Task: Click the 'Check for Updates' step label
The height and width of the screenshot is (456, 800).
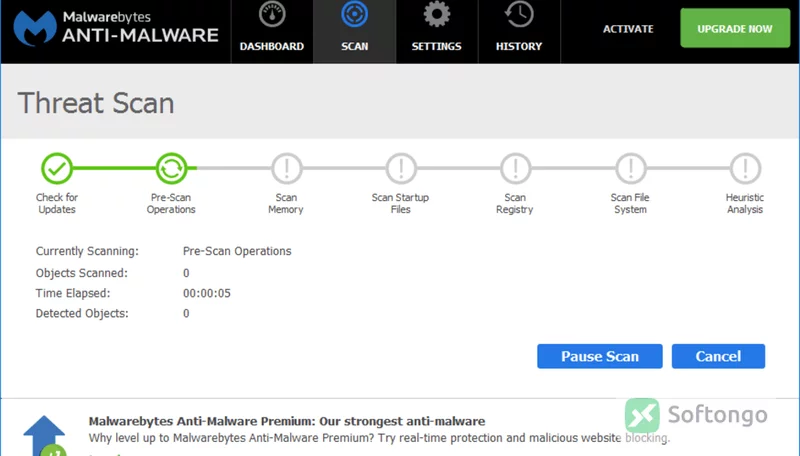Action: pos(57,204)
